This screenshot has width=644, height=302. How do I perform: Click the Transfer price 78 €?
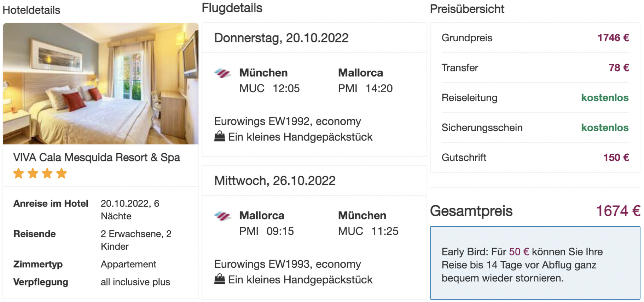click(x=619, y=67)
